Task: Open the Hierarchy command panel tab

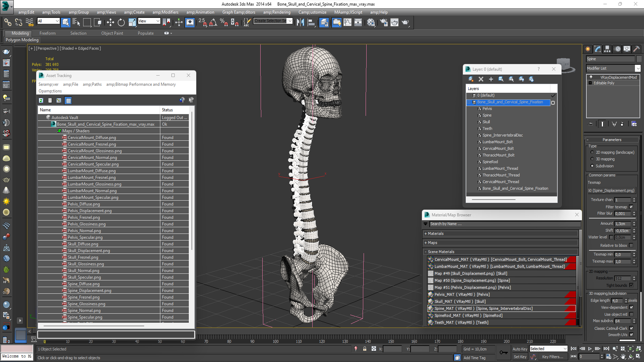Action: [607, 49]
